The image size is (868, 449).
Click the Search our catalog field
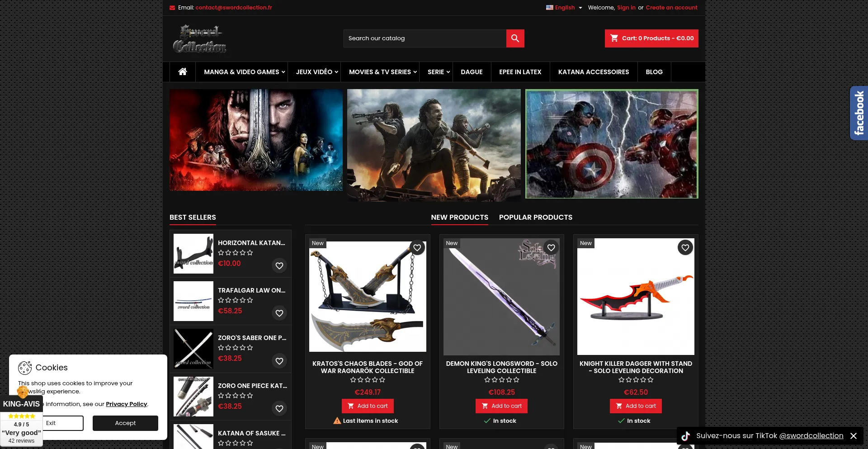[x=425, y=38]
